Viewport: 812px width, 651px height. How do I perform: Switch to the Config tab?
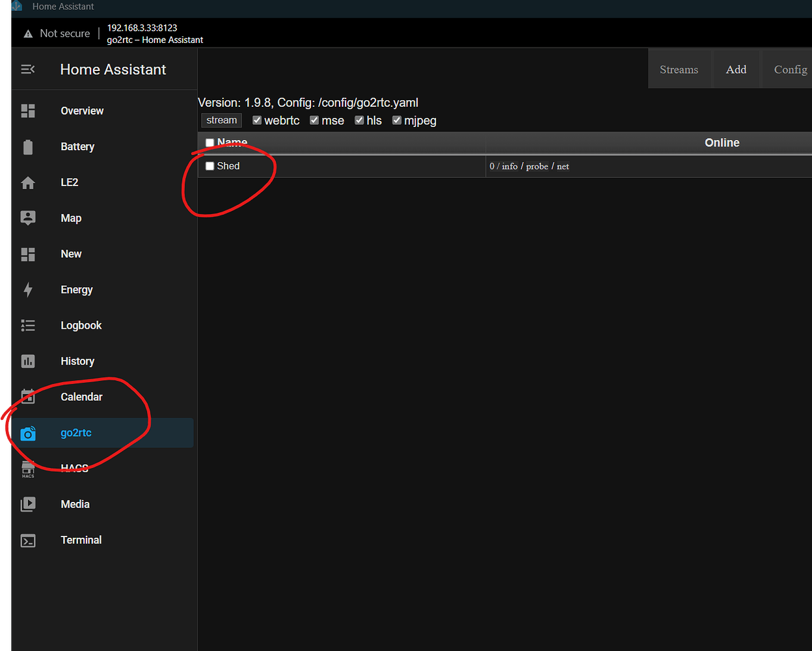click(x=791, y=69)
